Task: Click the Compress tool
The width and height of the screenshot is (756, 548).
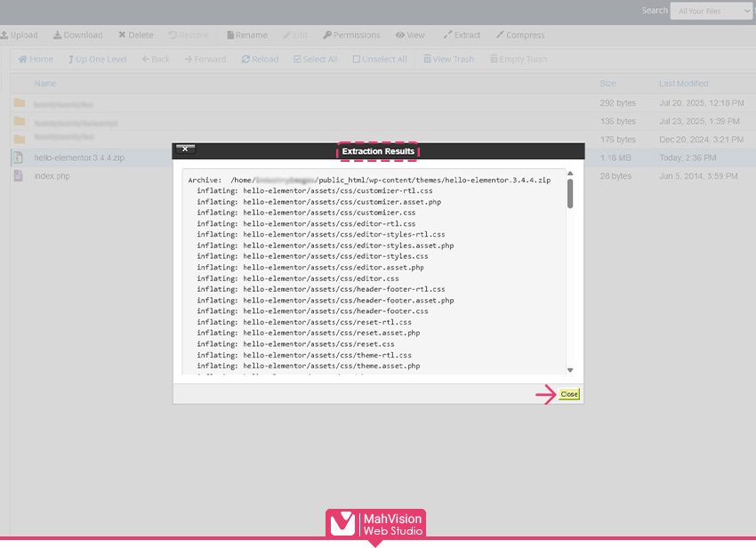Action: click(519, 36)
